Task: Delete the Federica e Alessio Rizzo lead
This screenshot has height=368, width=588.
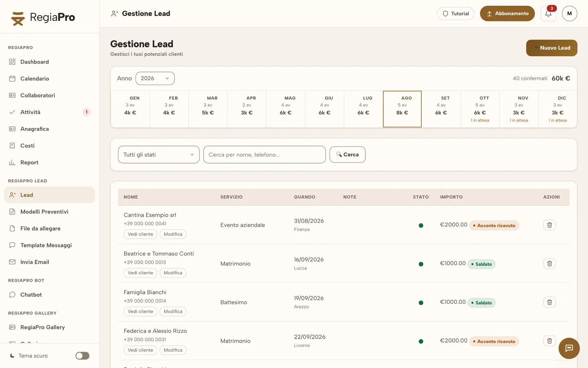Action: click(x=550, y=341)
